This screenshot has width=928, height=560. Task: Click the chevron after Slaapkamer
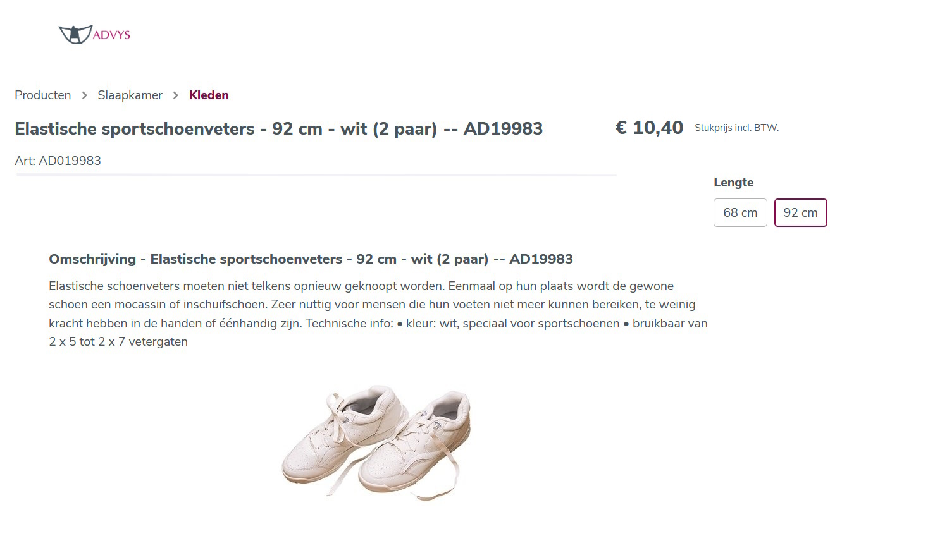[176, 95]
